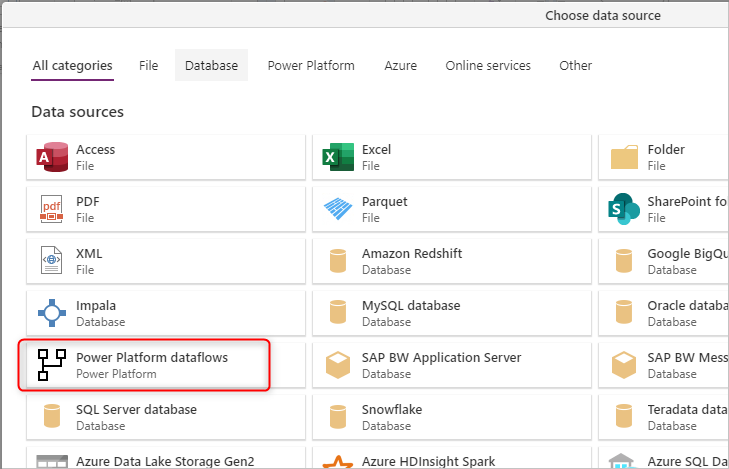This screenshot has height=469, width=729.
Task: Open the Database category tab
Action: point(212,66)
